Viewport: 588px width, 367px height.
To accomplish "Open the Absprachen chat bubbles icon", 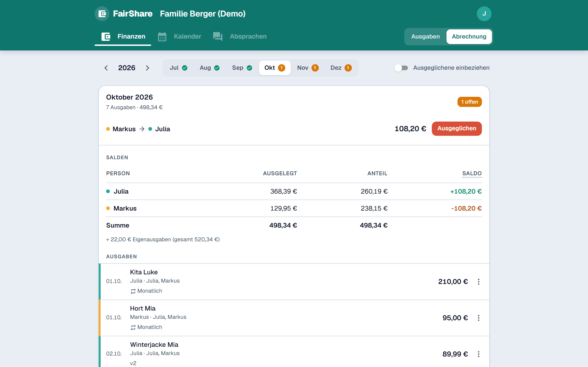I will click(x=218, y=37).
